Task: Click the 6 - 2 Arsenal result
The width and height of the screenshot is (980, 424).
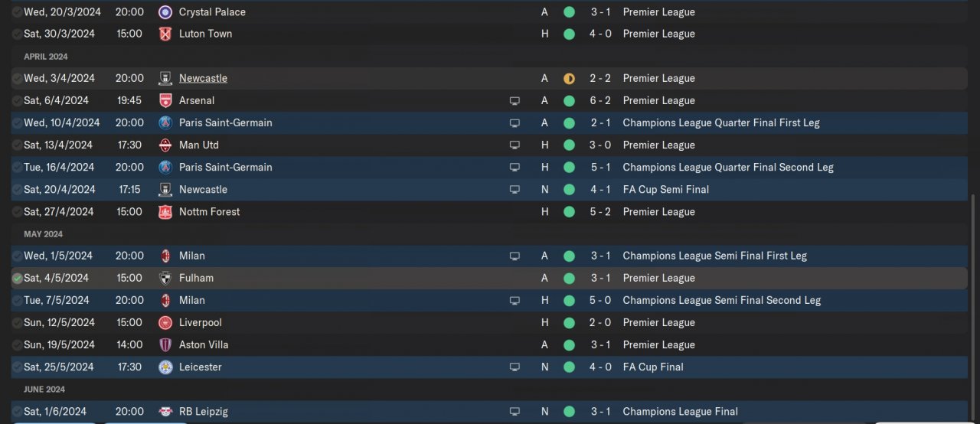Action: 600,100
